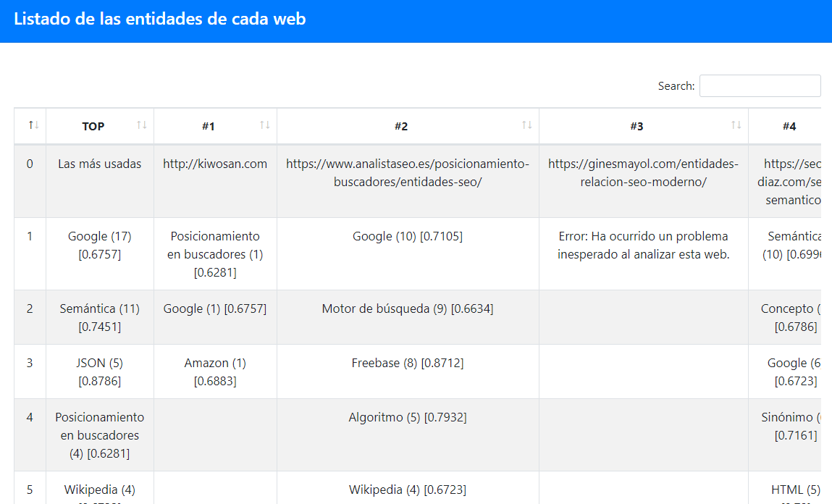
Task: Select the ginesmayol.com URL cell
Action: [644, 181]
